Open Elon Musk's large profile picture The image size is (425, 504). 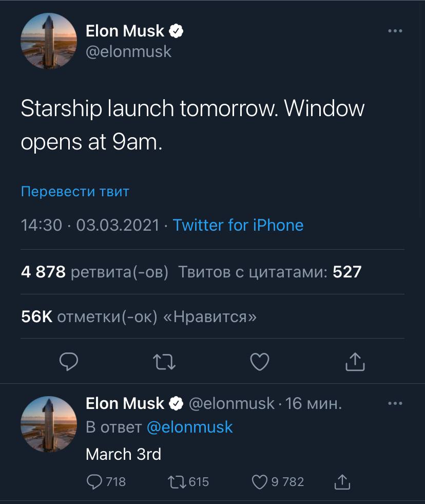coord(49,41)
